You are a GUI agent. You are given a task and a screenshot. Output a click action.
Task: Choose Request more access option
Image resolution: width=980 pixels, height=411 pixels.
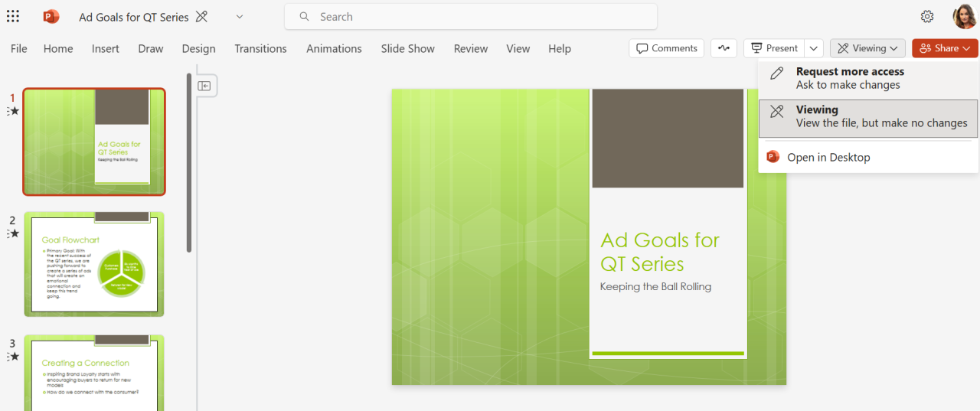click(x=868, y=78)
